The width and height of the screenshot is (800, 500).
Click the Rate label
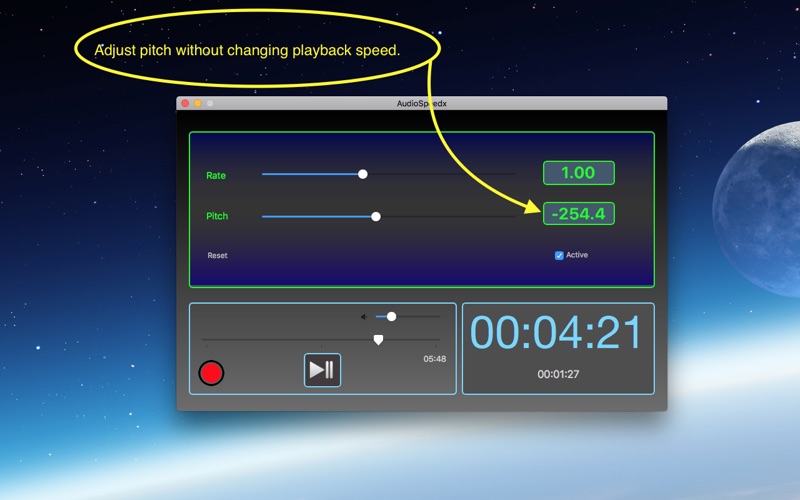(216, 176)
